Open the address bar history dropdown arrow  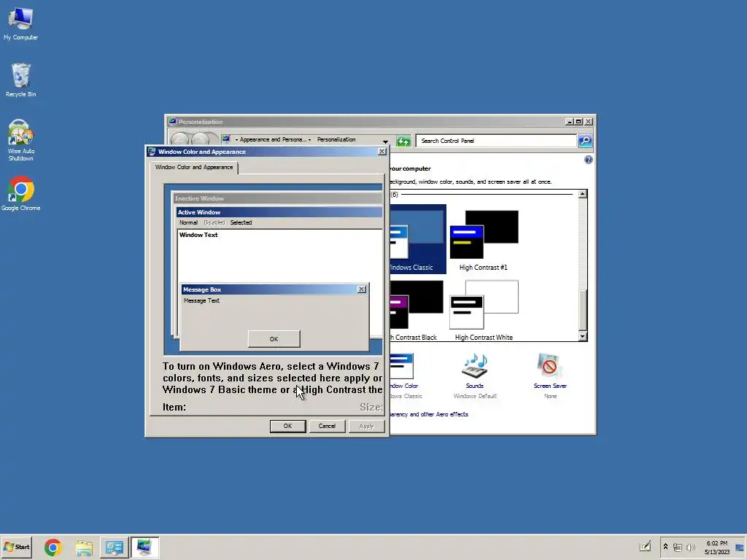[385, 141]
